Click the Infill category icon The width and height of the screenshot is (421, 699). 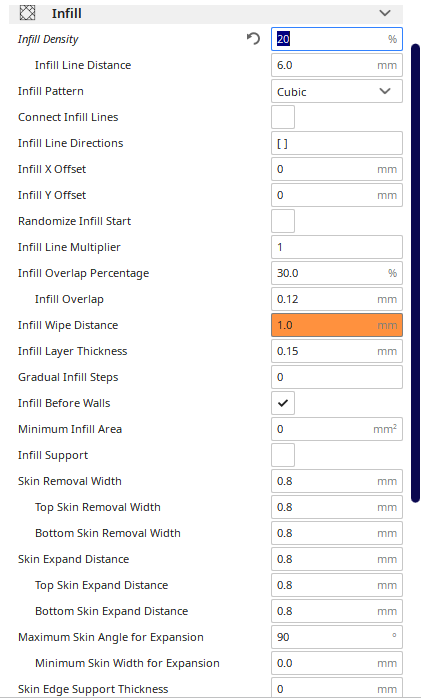[27, 13]
